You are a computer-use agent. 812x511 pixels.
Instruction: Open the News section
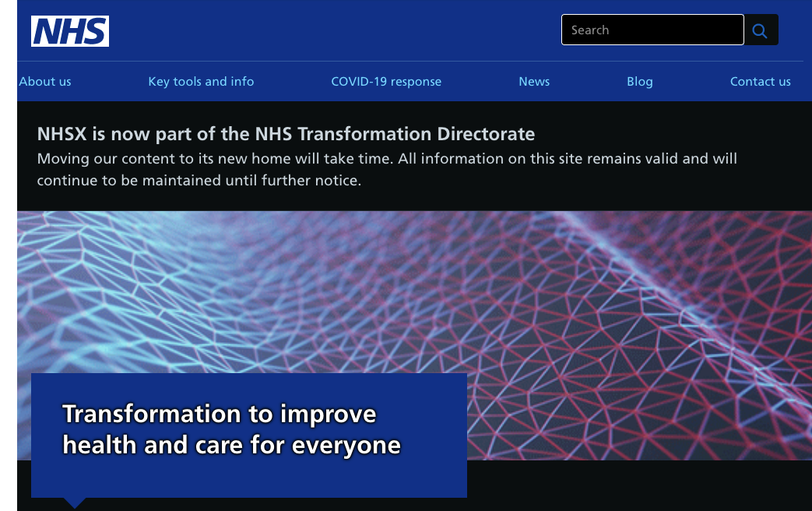pos(534,81)
